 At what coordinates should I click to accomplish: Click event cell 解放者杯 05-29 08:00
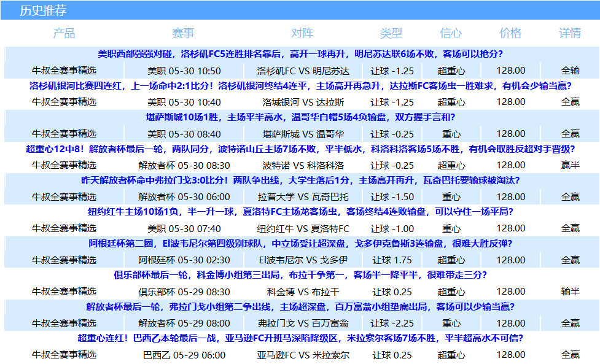pyautogui.click(x=184, y=323)
